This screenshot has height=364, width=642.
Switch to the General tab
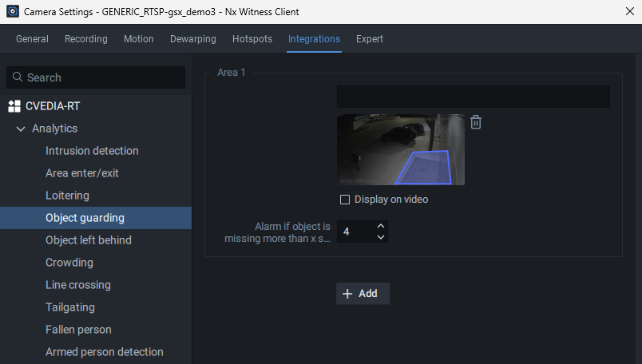coord(32,39)
